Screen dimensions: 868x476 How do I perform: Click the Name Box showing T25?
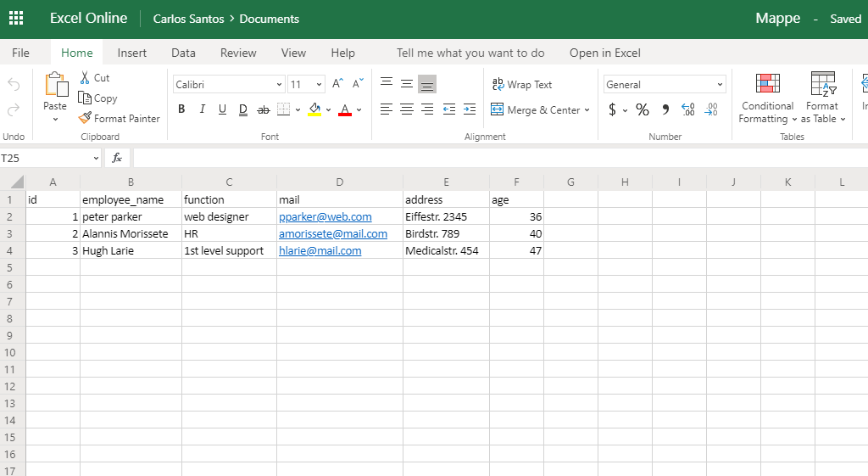(x=42, y=158)
